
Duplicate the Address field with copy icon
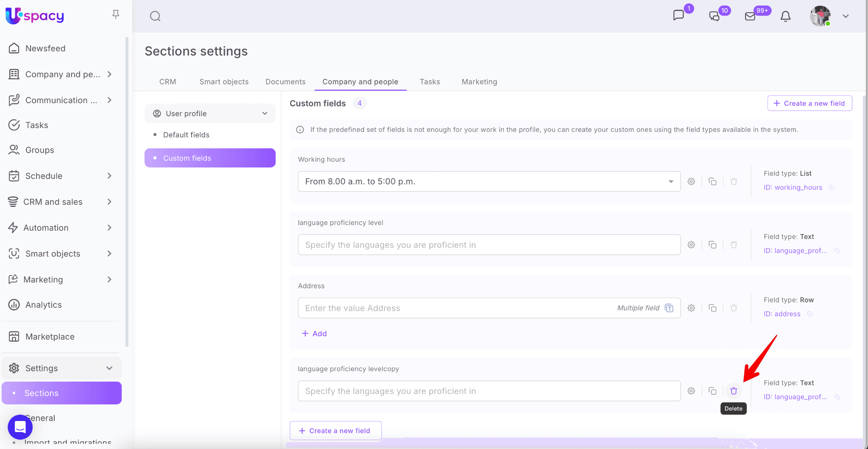(x=712, y=308)
